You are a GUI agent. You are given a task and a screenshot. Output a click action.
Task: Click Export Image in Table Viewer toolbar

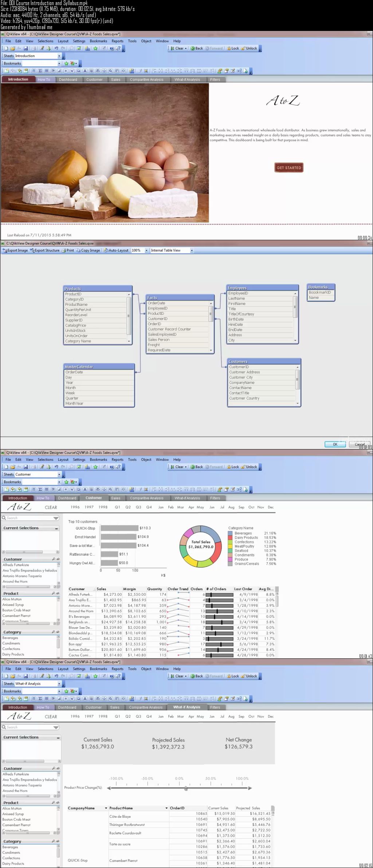[x=15, y=250]
